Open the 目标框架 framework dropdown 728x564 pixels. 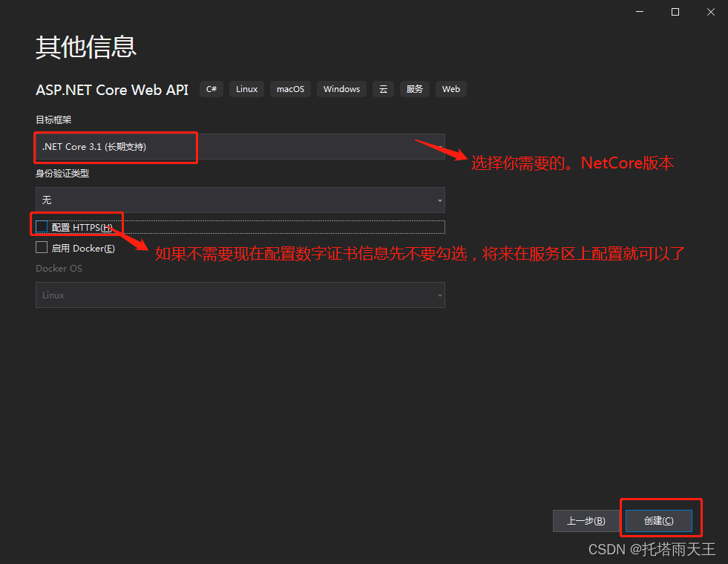(240, 147)
